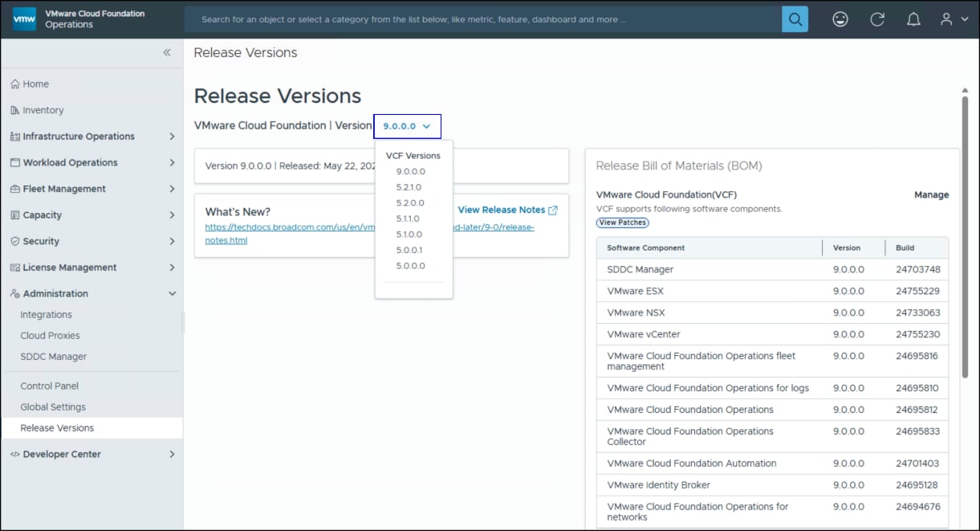The width and height of the screenshot is (980, 531).
Task: Open the notifications bell
Action: click(913, 19)
